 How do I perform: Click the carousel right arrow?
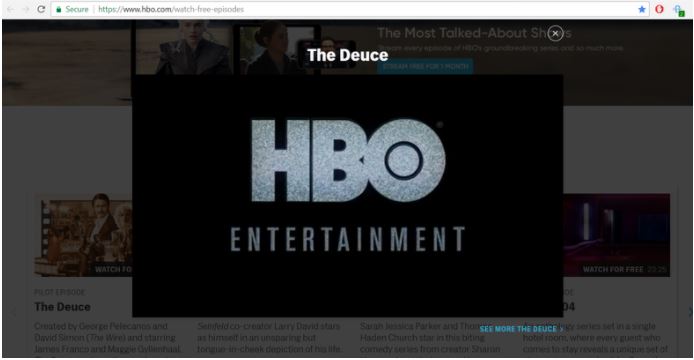(x=689, y=312)
